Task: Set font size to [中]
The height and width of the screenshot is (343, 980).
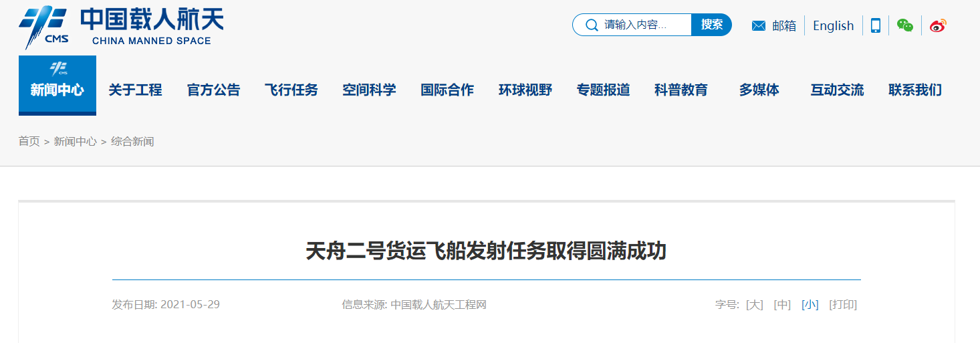Action: [x=782, y=305]
